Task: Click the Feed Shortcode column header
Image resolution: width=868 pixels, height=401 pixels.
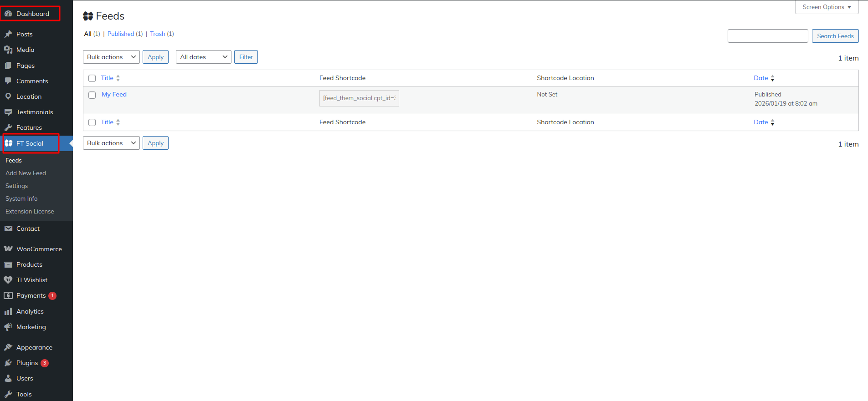Action: (342, 78)
